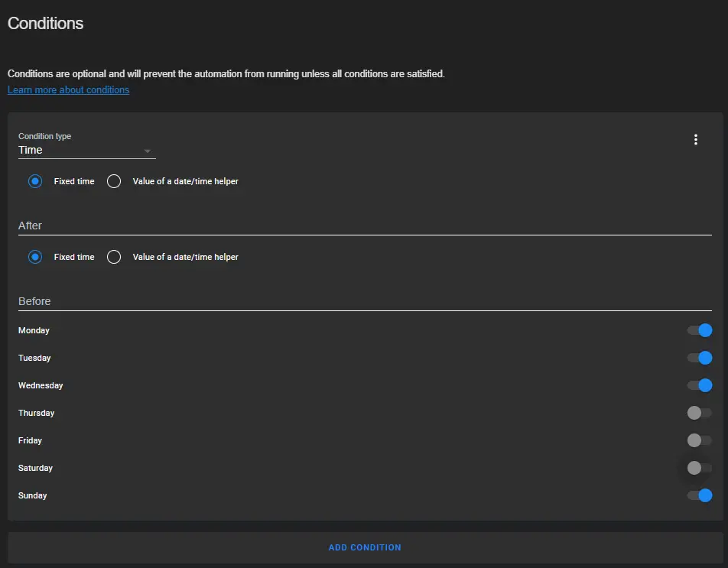Click the Saturday label text
Viewport: 728px width, 568px height.
(x=35, y=468)
